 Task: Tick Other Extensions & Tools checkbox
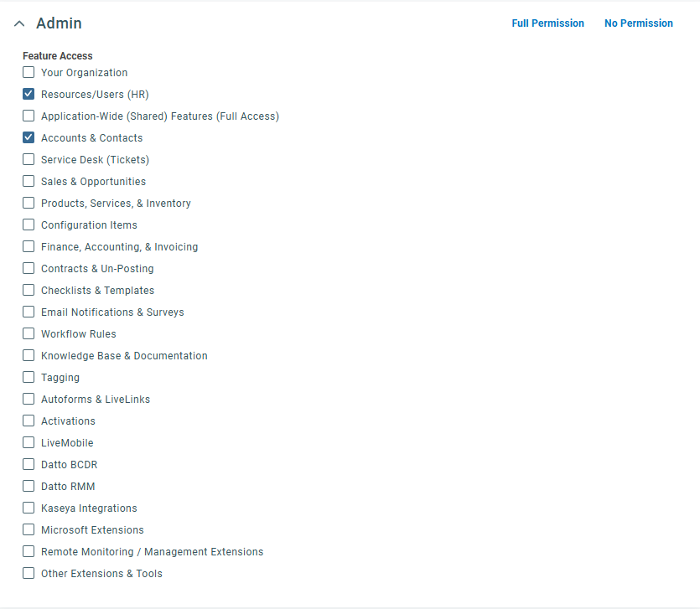tap(29, 573)
